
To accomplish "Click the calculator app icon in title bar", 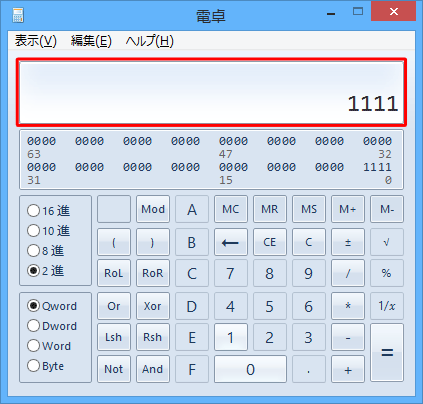I will click(x=18, y=15).
